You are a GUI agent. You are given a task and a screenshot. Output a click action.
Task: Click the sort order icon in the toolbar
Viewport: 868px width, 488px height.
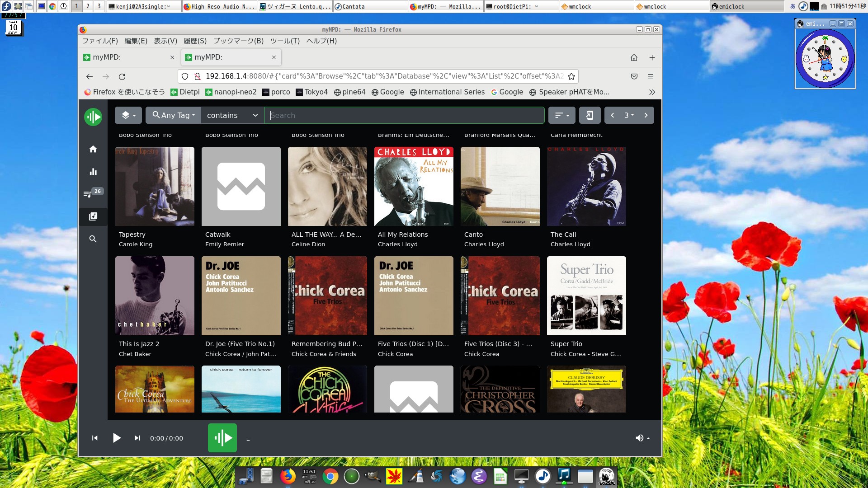tap(561, 115)
